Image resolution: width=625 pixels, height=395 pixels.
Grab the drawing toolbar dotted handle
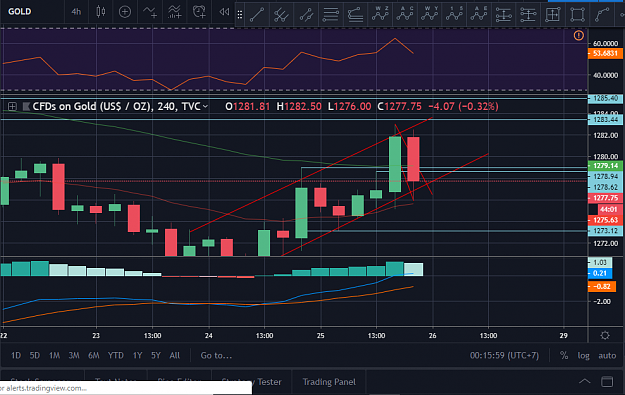point(240,15)
